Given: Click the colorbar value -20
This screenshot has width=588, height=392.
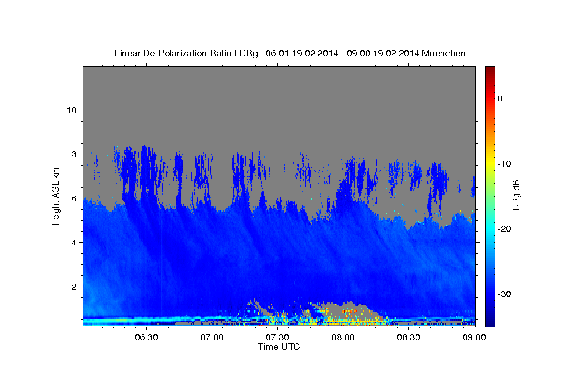Looking at the screenshot, I should click(505, 229).
